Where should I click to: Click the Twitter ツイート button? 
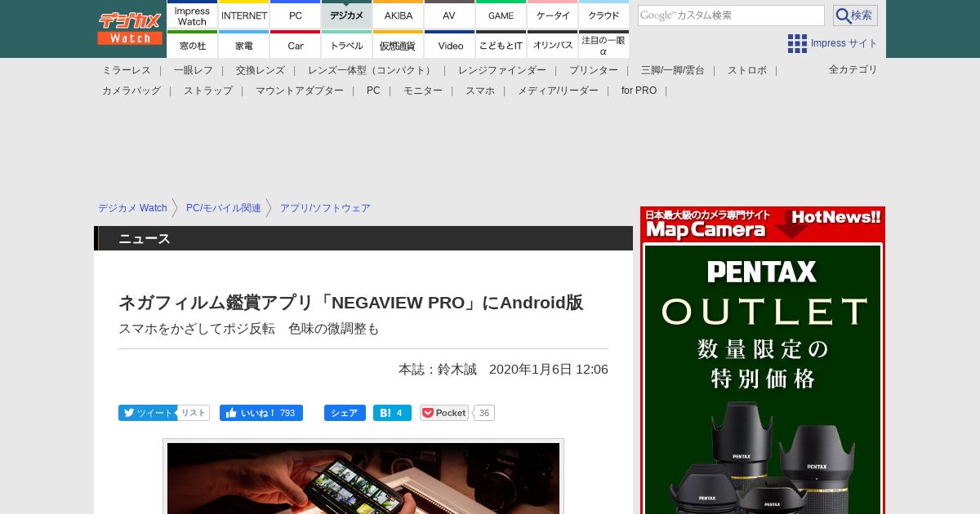coord(147,413)
